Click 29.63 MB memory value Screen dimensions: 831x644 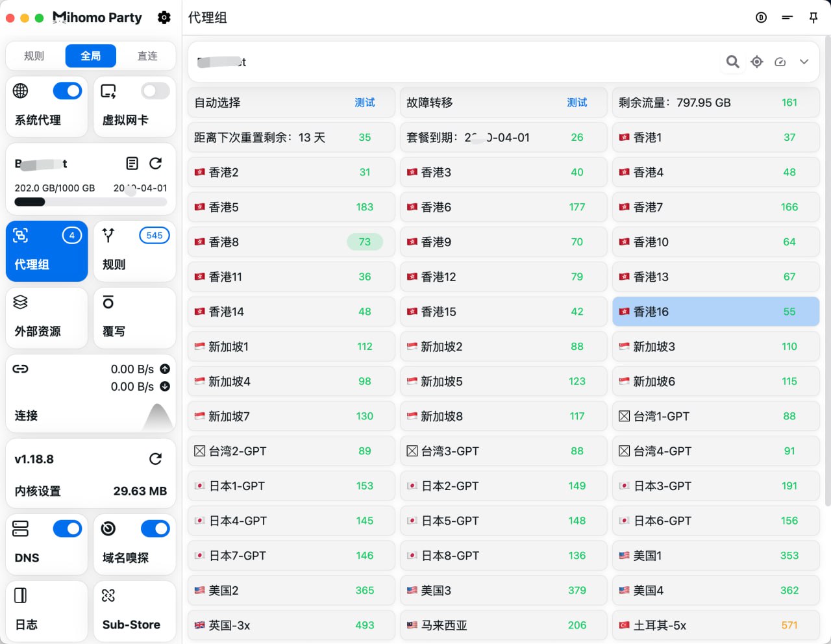click(x=140, y=491)
